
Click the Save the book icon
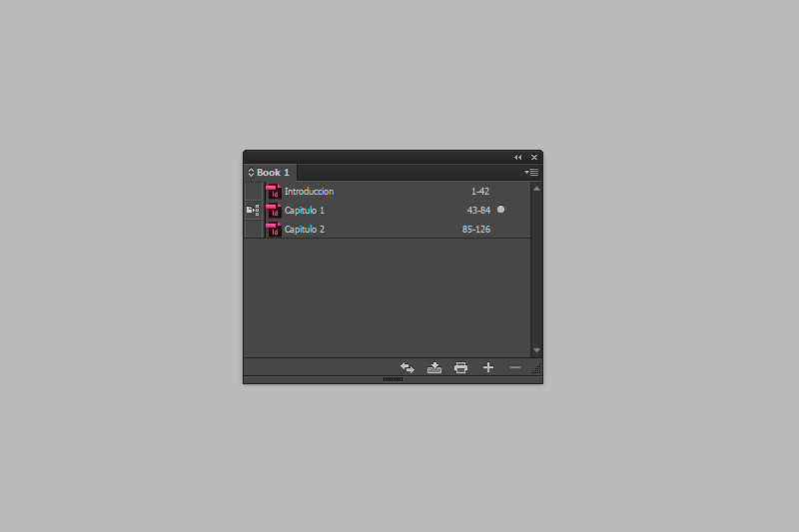tap(434, 367)
